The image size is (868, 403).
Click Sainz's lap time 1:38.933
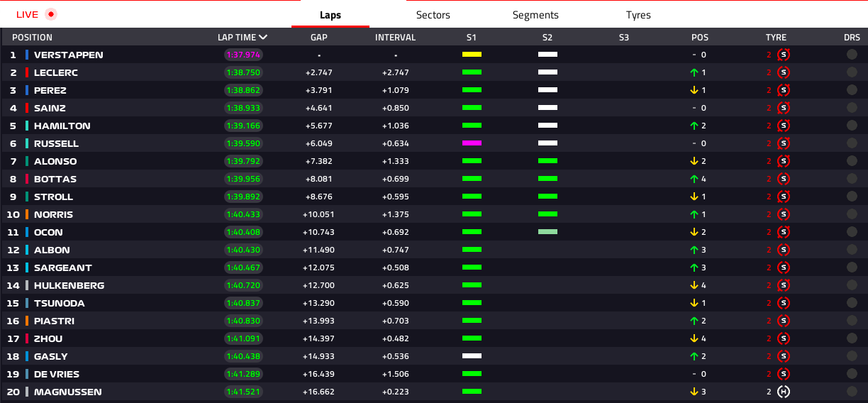tap(243, 108)
